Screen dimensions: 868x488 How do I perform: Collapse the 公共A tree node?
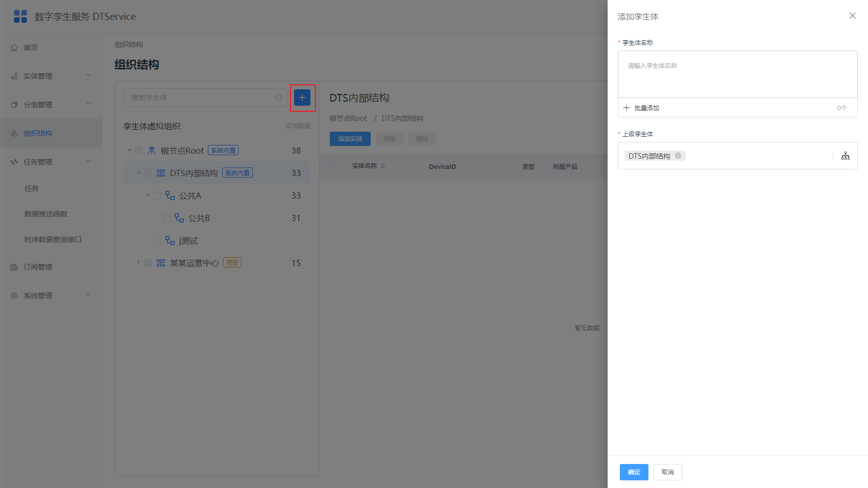click(148, 196)
